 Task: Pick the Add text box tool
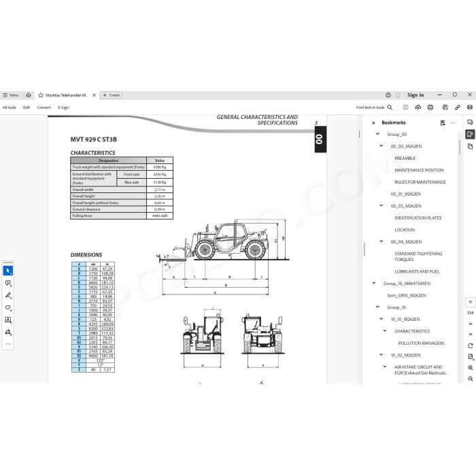tap(8, 320)
